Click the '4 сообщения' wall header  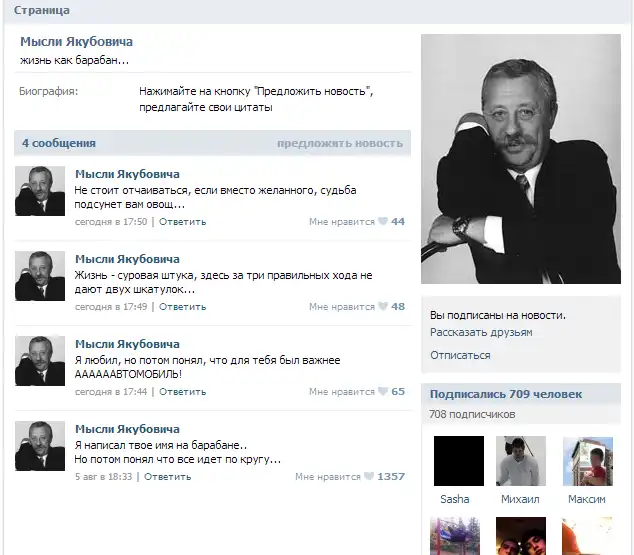[x=59, y=144]
